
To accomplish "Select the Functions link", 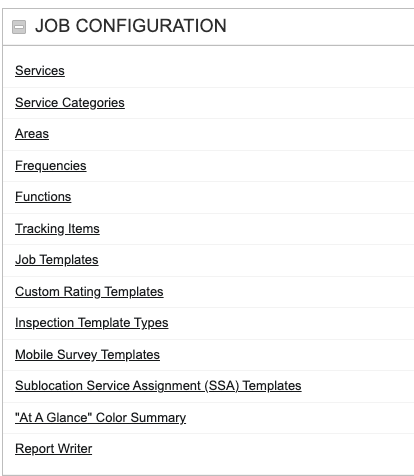I will tap(43, 197).
